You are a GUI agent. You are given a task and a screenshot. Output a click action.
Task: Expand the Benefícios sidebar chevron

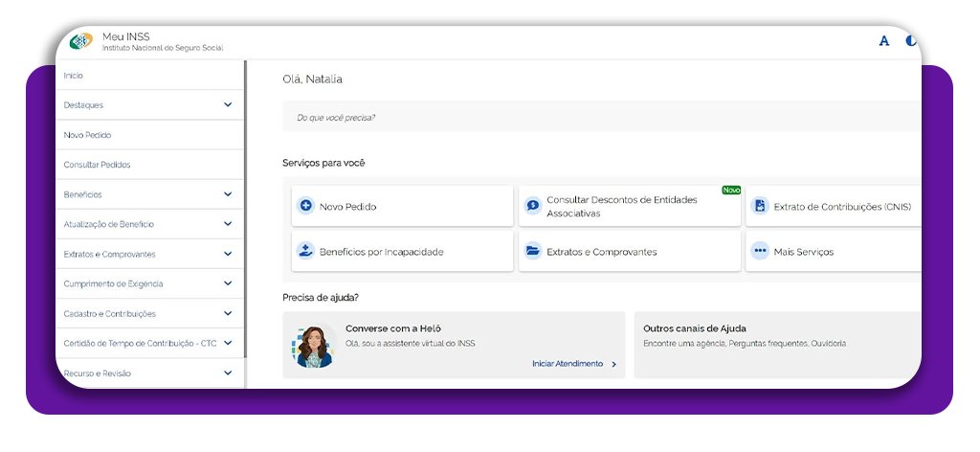point(228,194)
